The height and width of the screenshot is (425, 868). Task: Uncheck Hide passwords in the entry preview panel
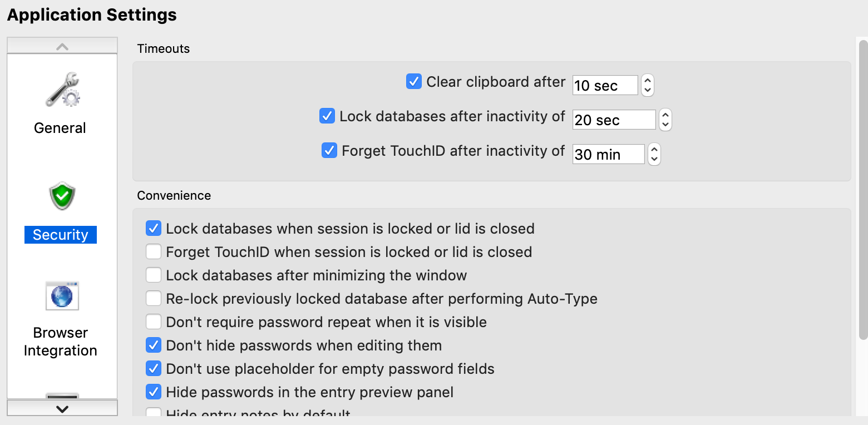tap(154, 392)
